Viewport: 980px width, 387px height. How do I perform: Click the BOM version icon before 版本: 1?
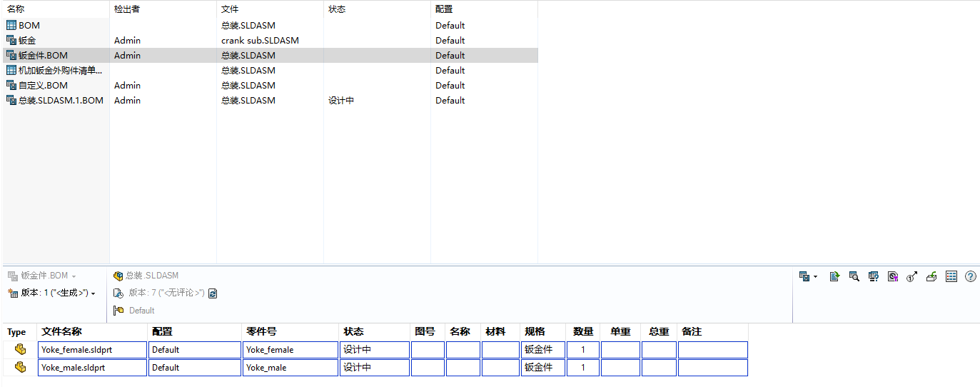point(12,293)
